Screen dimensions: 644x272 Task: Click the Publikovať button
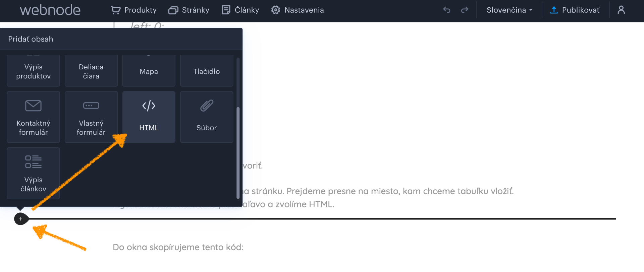click(x=575, y=10)
